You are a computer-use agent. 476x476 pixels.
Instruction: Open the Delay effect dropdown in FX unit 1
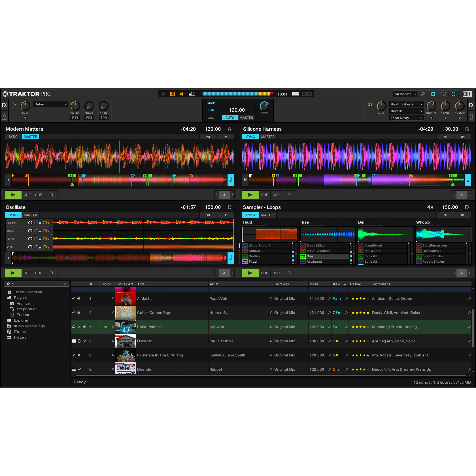[50, 104]
